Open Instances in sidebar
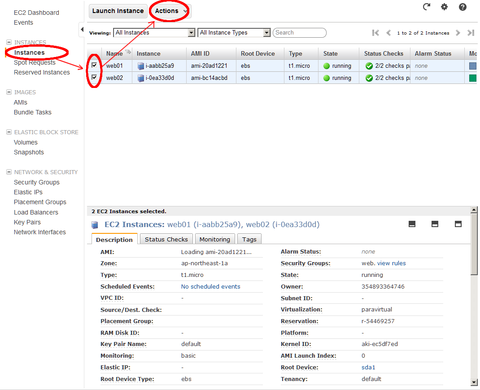The width and height of the screenshot is (480, 390). [x=29, y=53]
